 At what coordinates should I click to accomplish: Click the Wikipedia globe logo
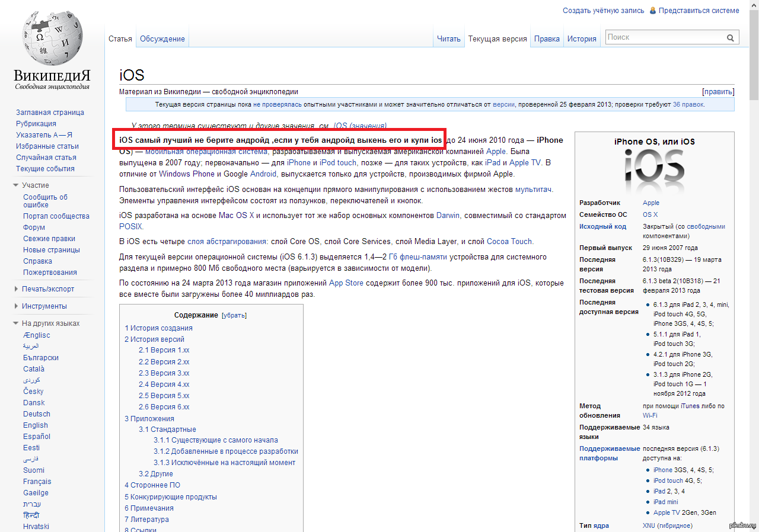pyautogui.click(x=52, y=38)
